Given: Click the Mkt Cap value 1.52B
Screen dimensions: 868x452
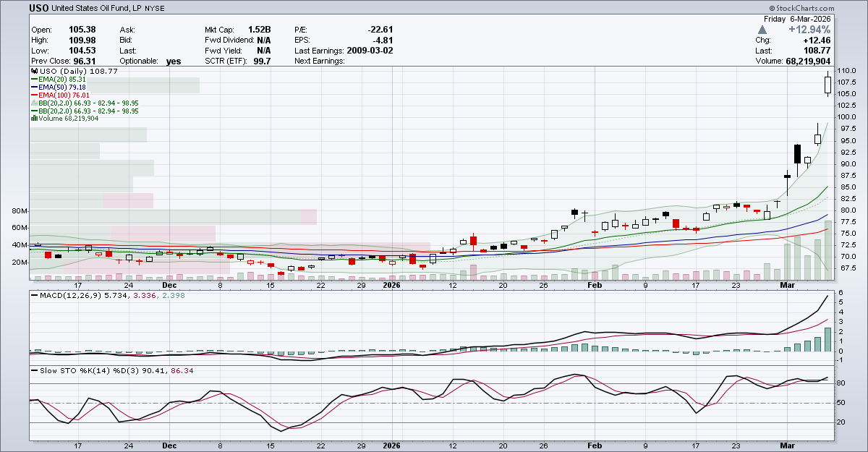Looking at the screenshot, I should click(260, 30).
